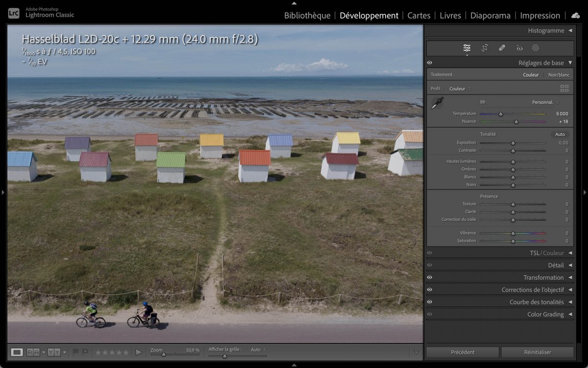The height and width of the screenshot is (368, 588).
Task: Toggle the Réglages de base eye visibility
Action: tap(430, 63)
